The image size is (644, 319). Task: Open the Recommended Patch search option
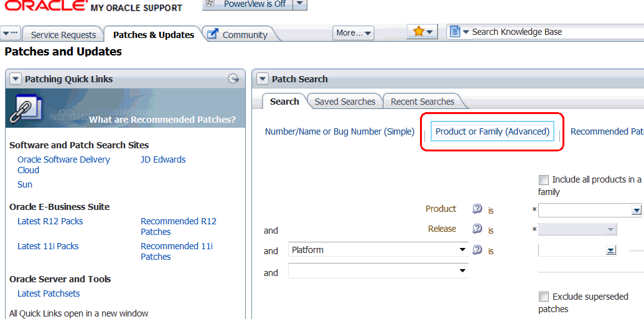(x=607, y=131)
